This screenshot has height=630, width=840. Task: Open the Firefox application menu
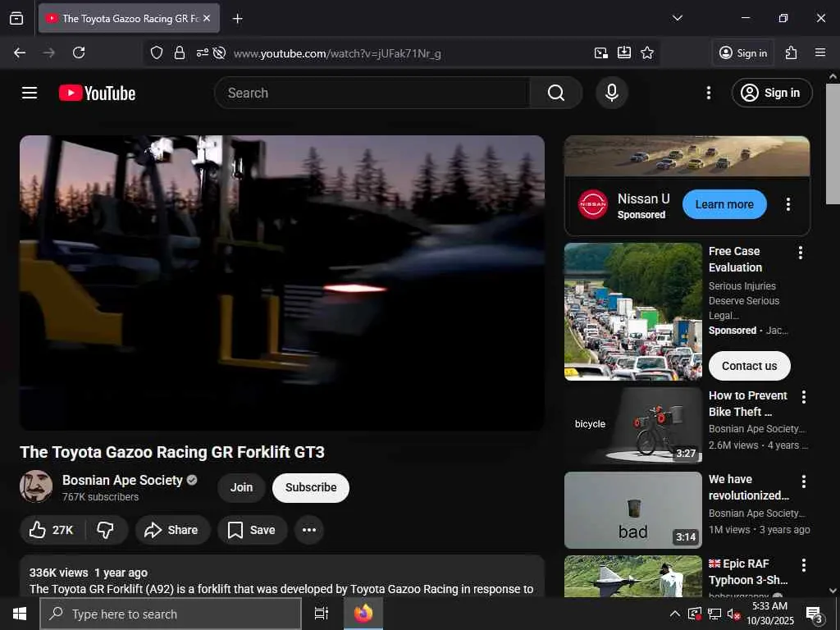[x=820, y=52]
